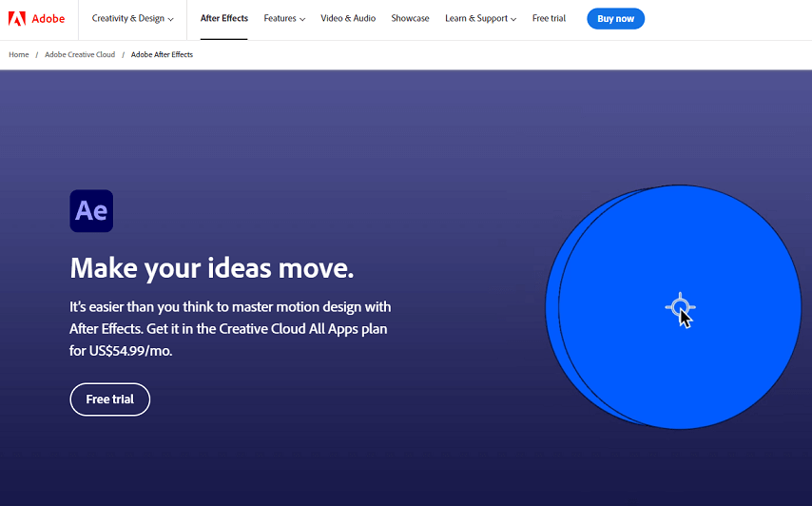
Task: Click the red Adobe logo icon
Action: (16, 18)
